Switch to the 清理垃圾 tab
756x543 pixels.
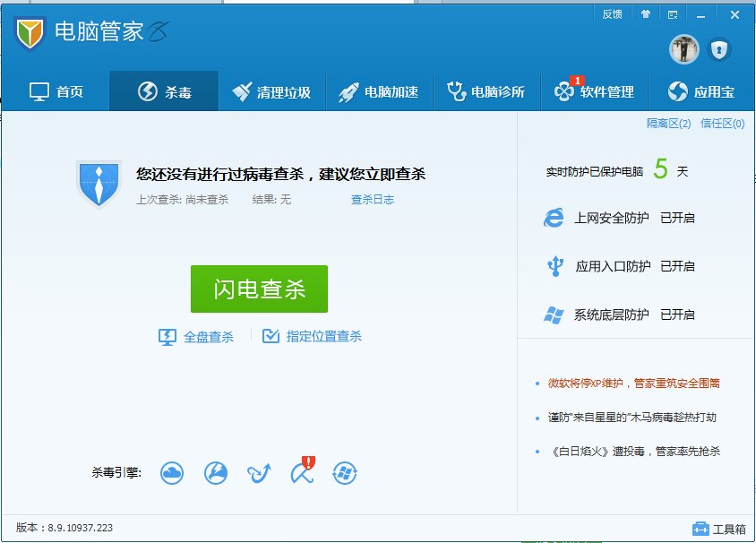point(271,90)
